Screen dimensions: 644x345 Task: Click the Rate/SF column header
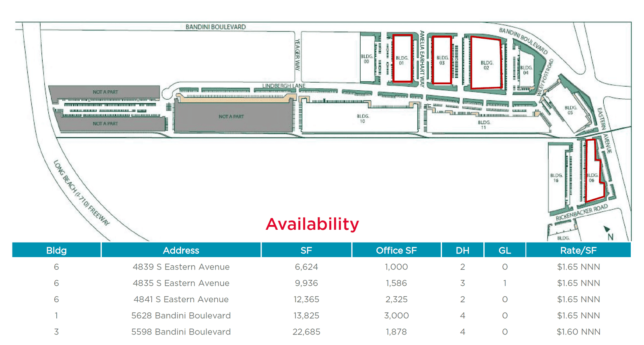578,250
